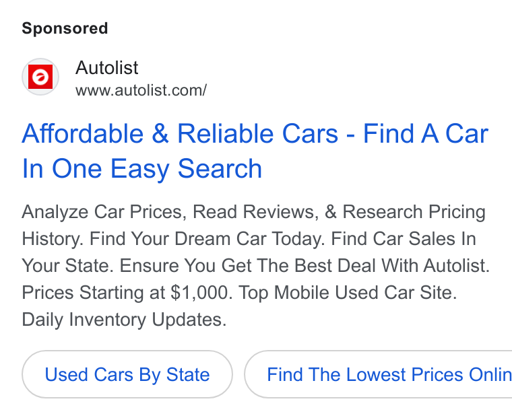Screen dimensions: 512x420
Task: Select the Autolist advertiser name
Action: pos(106,68)
